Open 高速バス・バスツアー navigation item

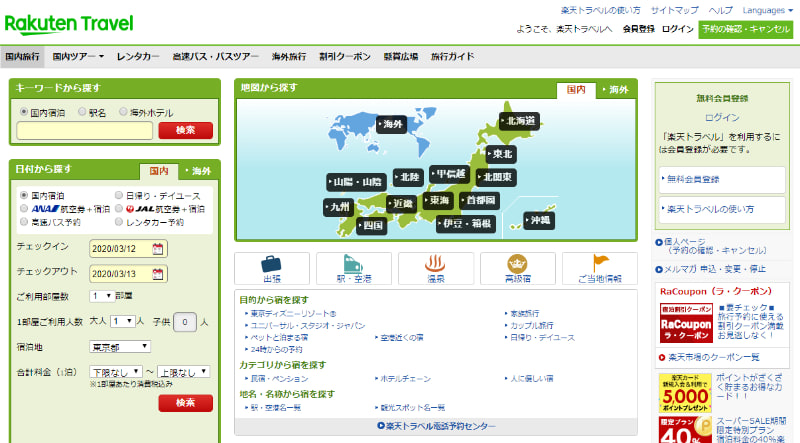click(215, 57)
